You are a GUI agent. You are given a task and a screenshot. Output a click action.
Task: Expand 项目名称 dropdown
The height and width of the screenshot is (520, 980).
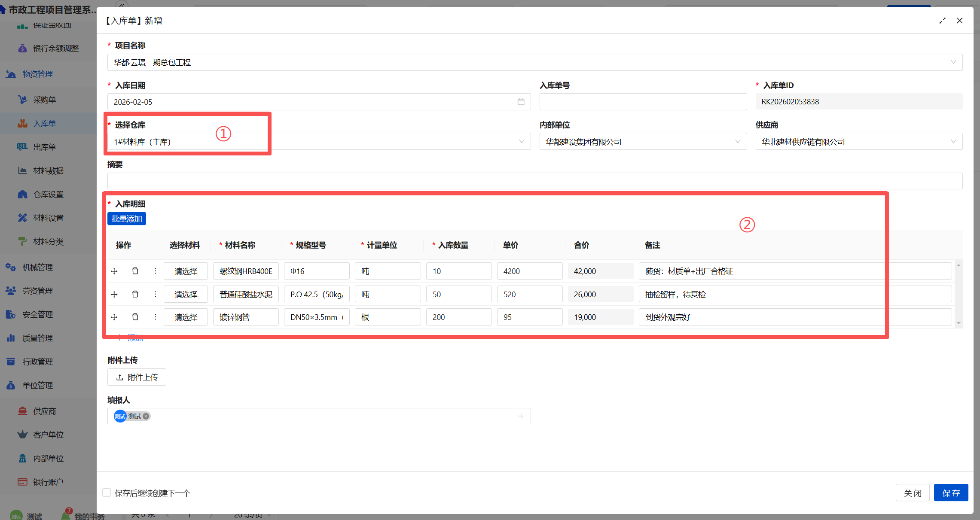coord(953,62)
